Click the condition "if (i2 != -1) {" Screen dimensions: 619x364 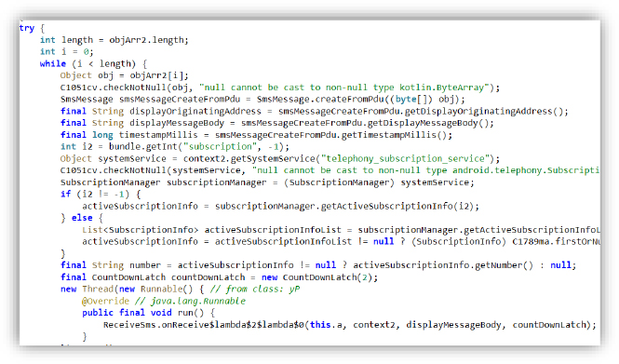coord(101,194)
